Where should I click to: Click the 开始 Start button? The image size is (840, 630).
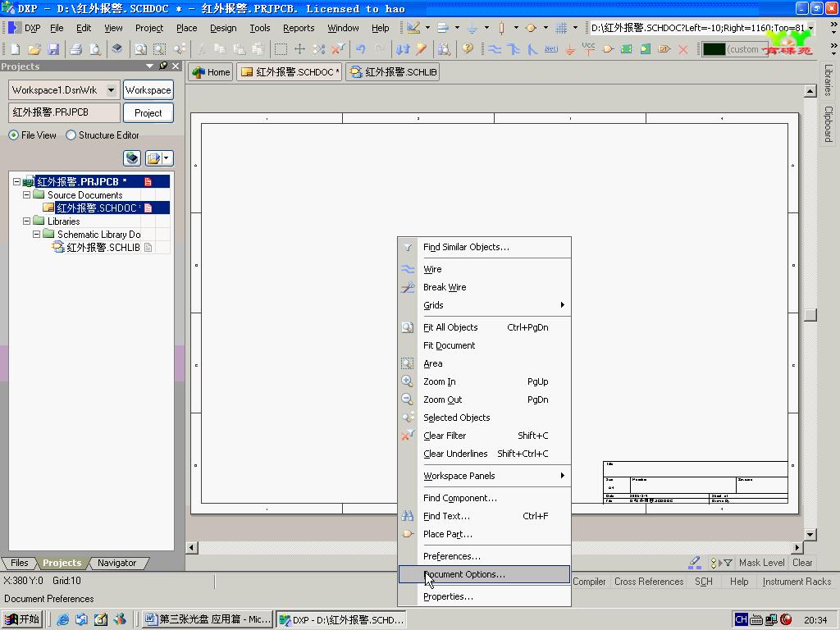pyautogui.click(x=22, y=619)
